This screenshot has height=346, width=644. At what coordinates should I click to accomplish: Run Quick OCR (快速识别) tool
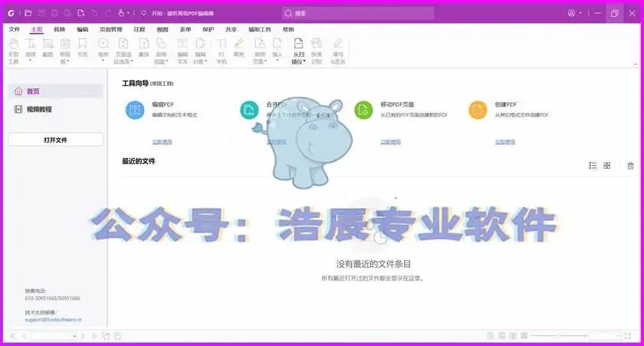pos(316,51)
